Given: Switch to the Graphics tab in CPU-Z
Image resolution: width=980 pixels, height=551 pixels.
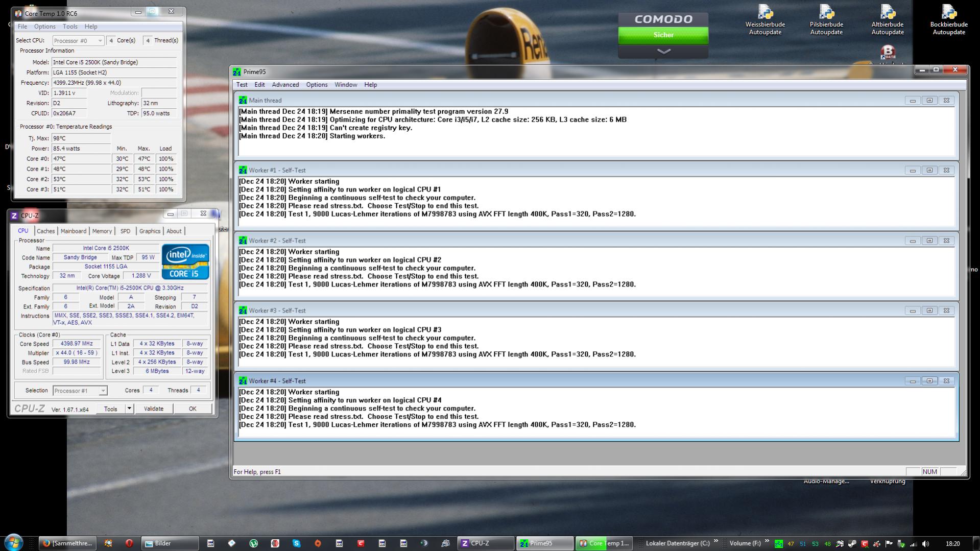Looking at the screenshot, I should (150, 231).
